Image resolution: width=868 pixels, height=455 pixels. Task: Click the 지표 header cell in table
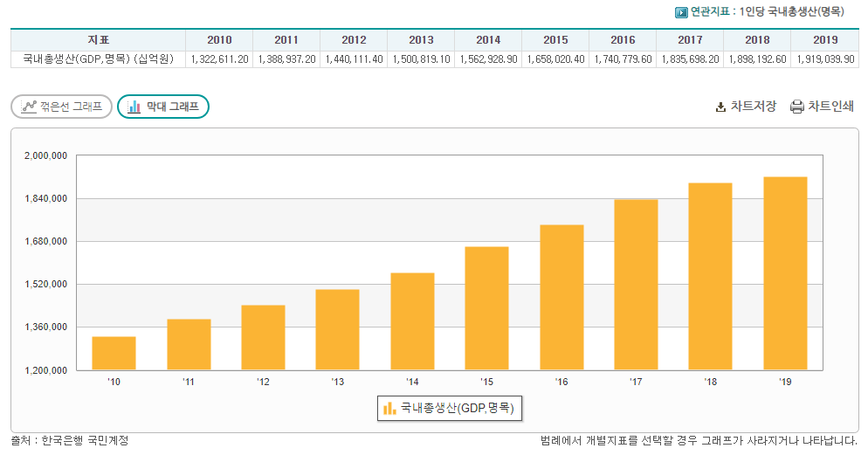point(98,40)
